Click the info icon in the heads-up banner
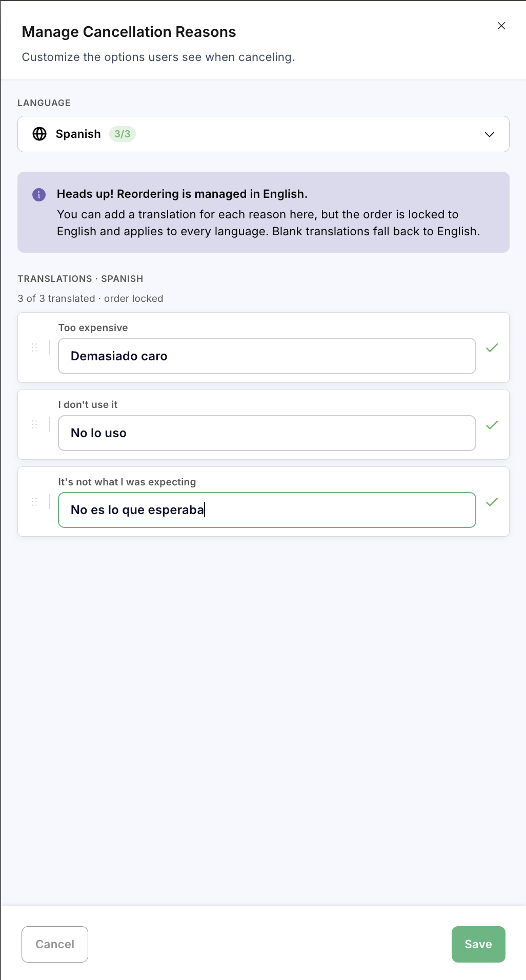Image resolution: width=526 pixels, height=980 pixels. [39, 195]
